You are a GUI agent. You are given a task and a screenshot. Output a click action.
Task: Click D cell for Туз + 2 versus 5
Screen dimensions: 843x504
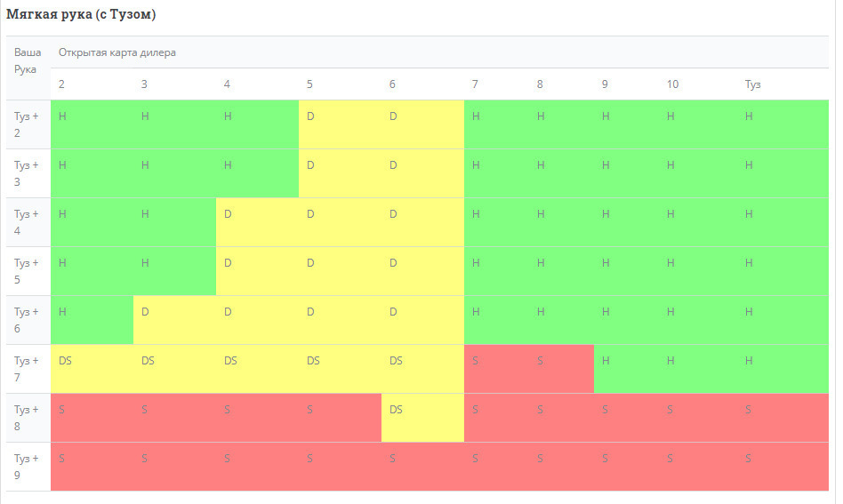click(340, 124)
